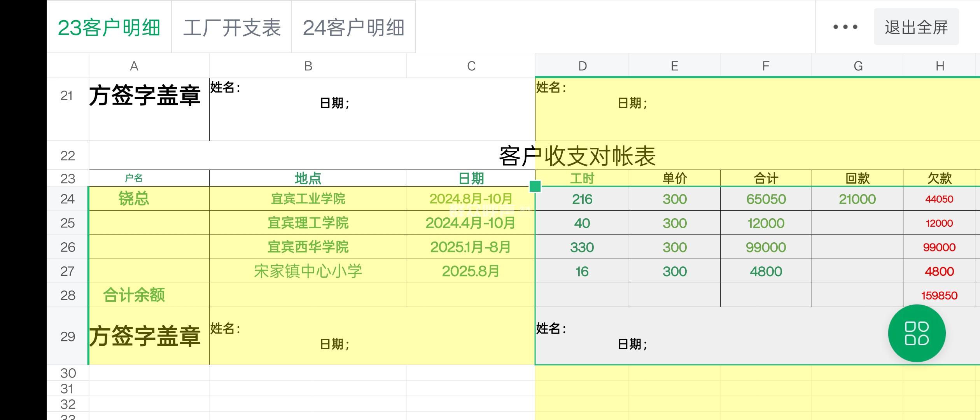
Task: Click the green selection handle square
Action: (535, 186)
